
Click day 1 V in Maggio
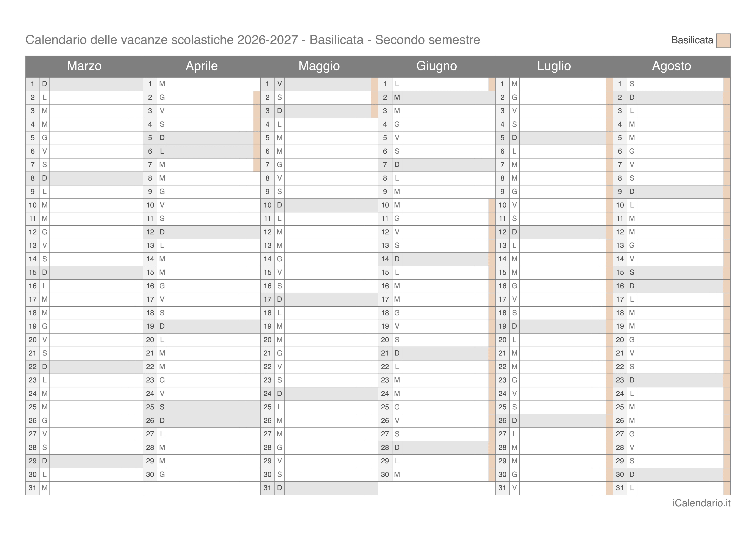(319, 84)
